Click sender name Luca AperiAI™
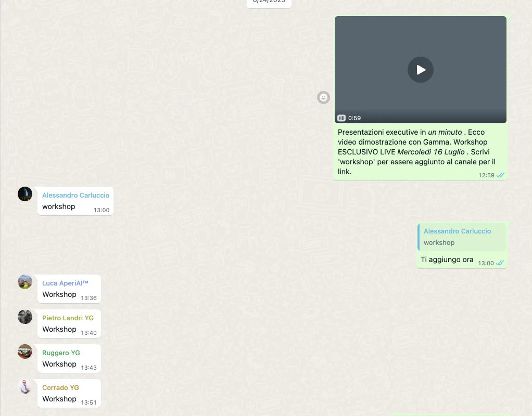The height and width of the screenshot is (416, 532). tap(65, 283)
